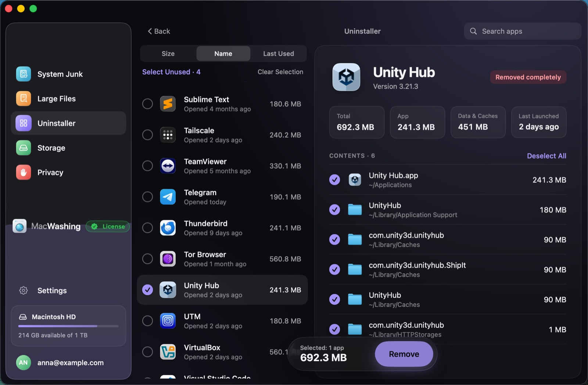The height and width of the screenshot is (385, 588).
Task: Click the Data & Caches 451 MB card
Action: pos(478,122)
